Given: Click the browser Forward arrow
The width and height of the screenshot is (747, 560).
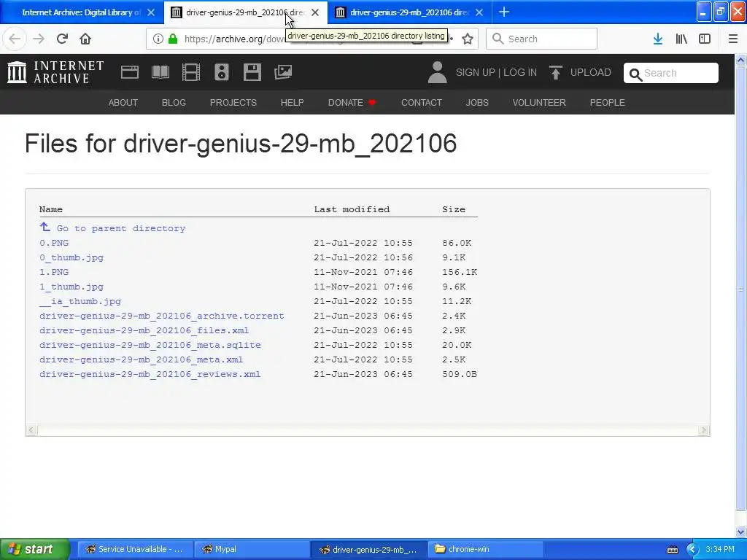Looking at the screenshot, I should coord(39,39).
